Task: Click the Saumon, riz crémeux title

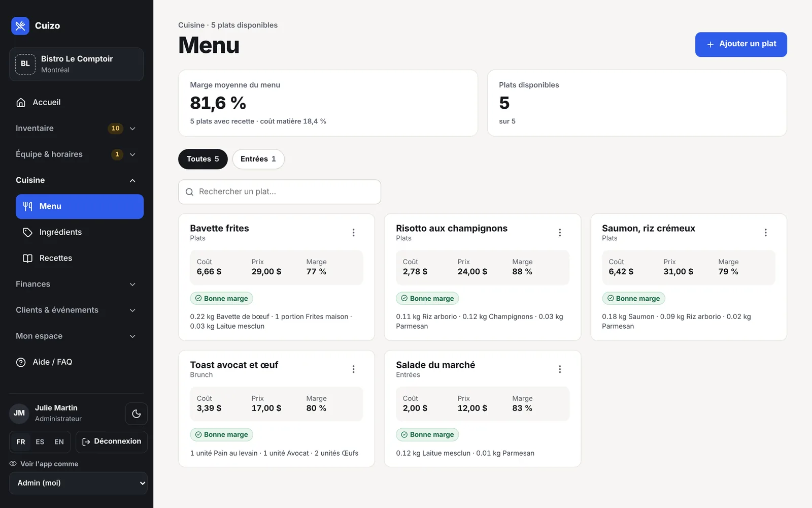Action: point(649,229)
